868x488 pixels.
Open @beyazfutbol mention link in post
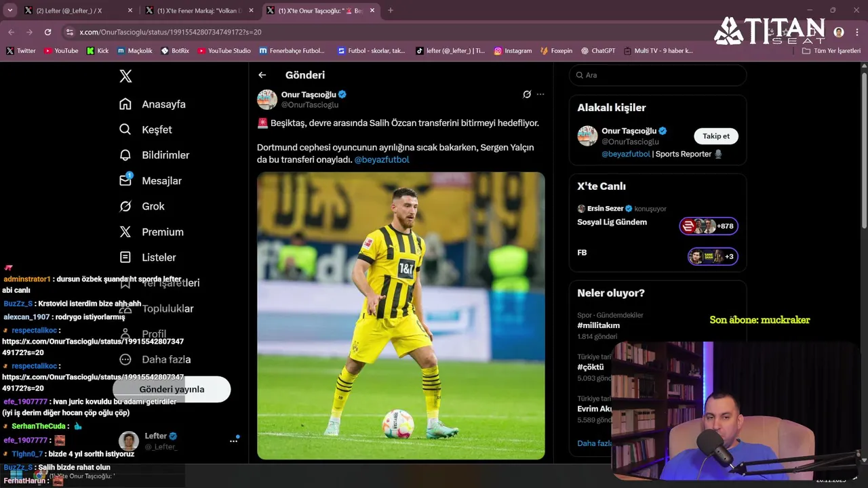tap(382, 160)
